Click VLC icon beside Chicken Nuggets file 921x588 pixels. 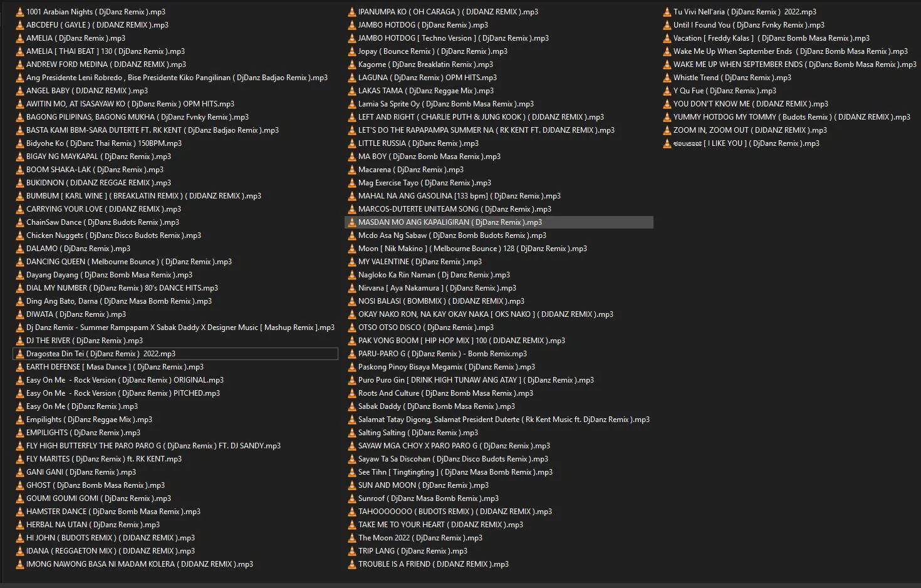(x=20, y=235)
